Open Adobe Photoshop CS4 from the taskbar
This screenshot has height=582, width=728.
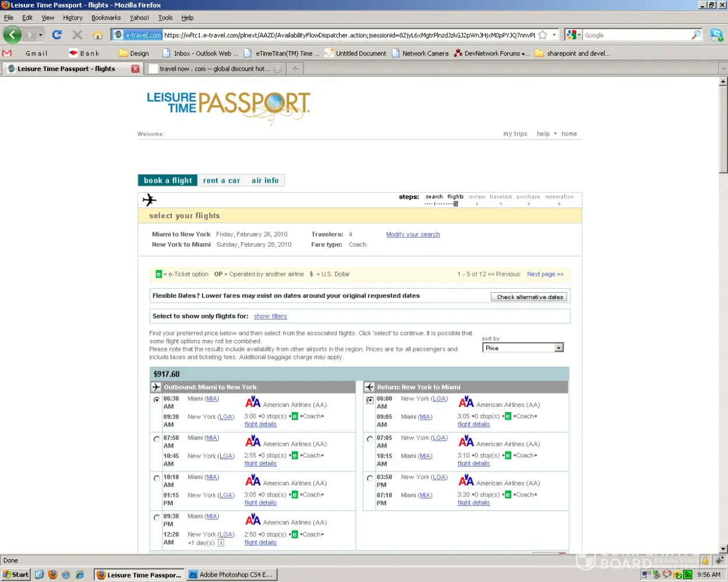coord(231,574)
